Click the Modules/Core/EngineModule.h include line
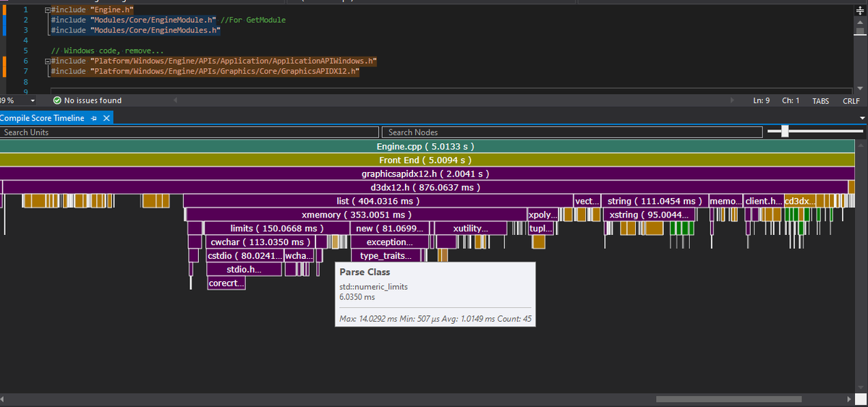 [135, 20]
